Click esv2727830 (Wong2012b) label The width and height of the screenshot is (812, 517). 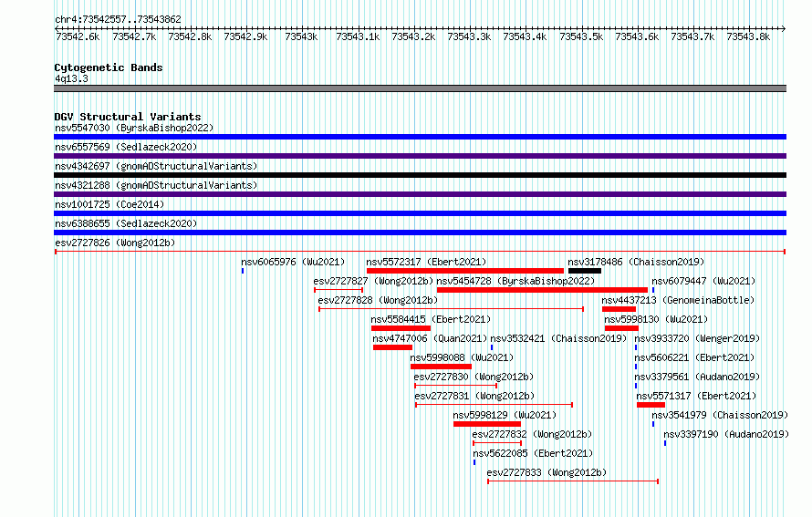(474, 377)
